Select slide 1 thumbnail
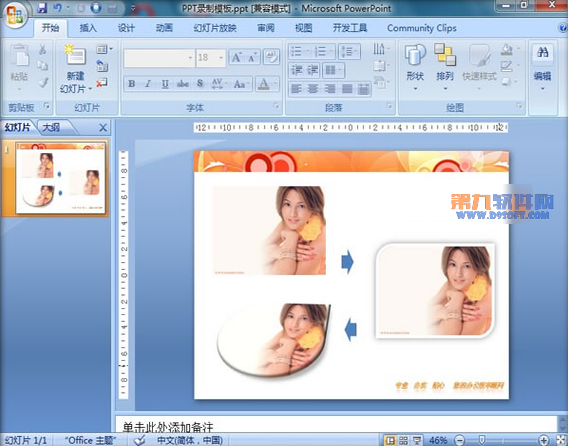The height and width of the screenshot is (446, 568). pos(60,178)
